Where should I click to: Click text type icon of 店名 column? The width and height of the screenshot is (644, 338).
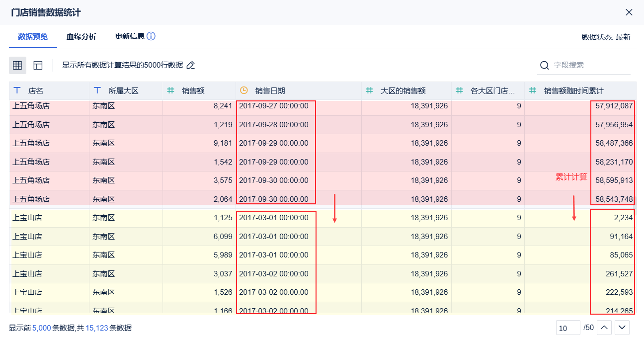click(x=17, y=90)
